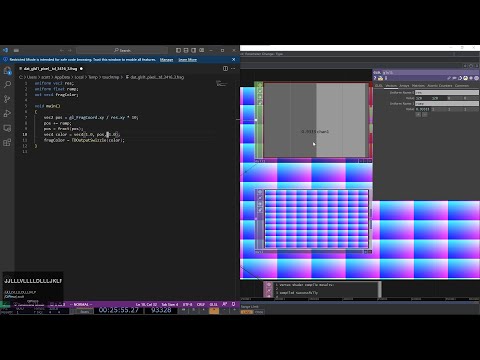Click the small tiled GLSL TOP node viewer
This screenshot has width=480, height=360.
click(x=317, y=219)
